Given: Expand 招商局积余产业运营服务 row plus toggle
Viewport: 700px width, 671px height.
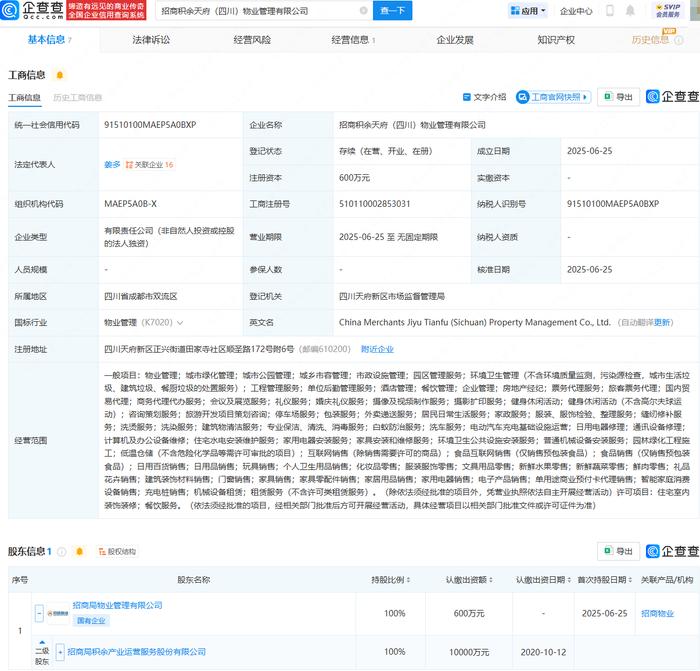Looking at the screenshot, I should [60, 652].
